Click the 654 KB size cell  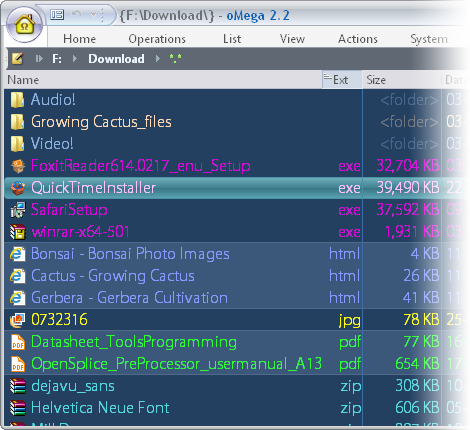pos(417,364)
